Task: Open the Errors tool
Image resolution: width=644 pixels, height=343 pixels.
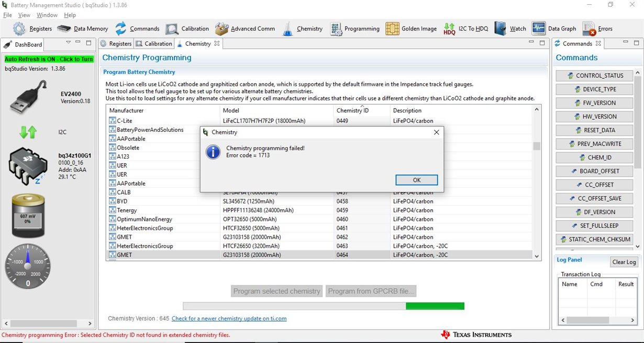Action: (x=597, y=29)
